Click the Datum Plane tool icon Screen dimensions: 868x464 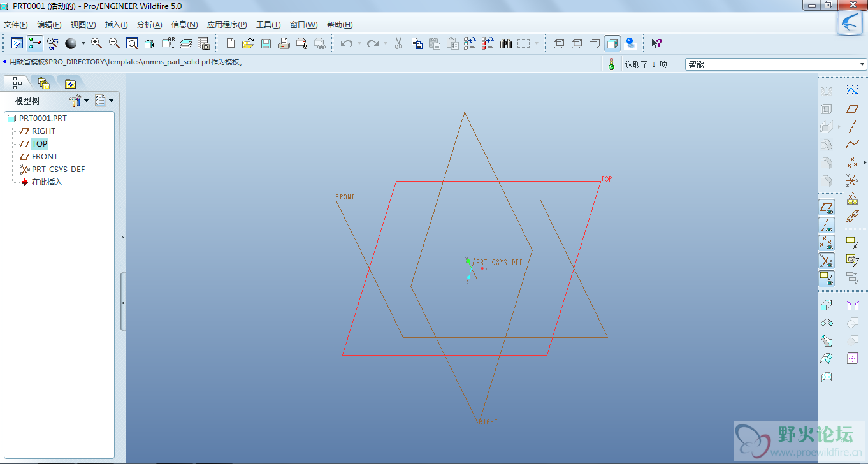coord(852,109)
